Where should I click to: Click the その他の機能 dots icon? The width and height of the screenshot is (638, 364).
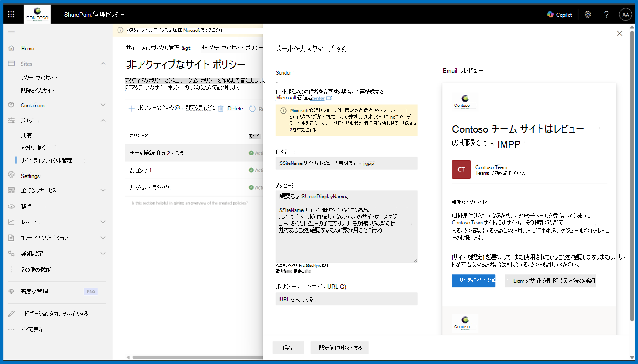click(x=11, y=269)
